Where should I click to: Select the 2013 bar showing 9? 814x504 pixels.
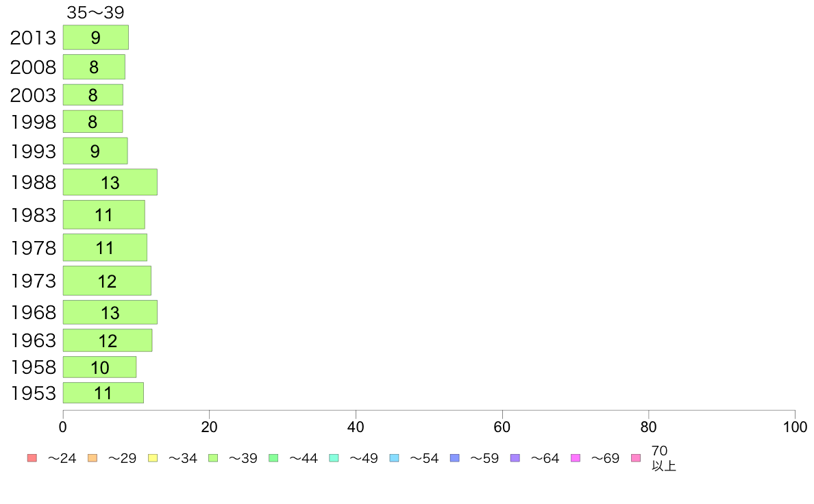(95, 38)
